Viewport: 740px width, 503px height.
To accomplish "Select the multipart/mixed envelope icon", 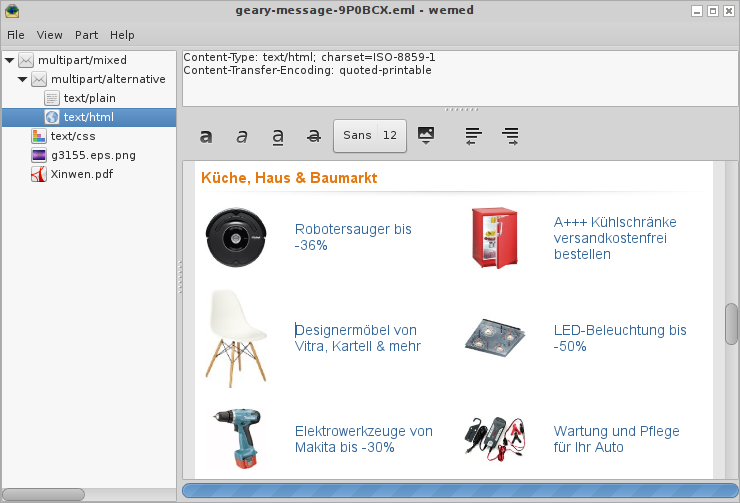I will click(26, 60).
